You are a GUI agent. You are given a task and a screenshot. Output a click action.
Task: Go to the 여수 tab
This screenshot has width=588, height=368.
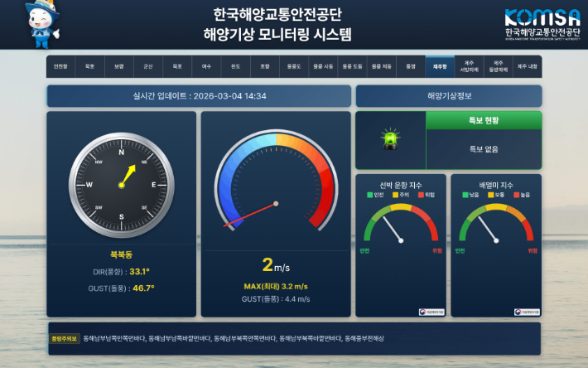pyautogui.click(x=206, y=66)
